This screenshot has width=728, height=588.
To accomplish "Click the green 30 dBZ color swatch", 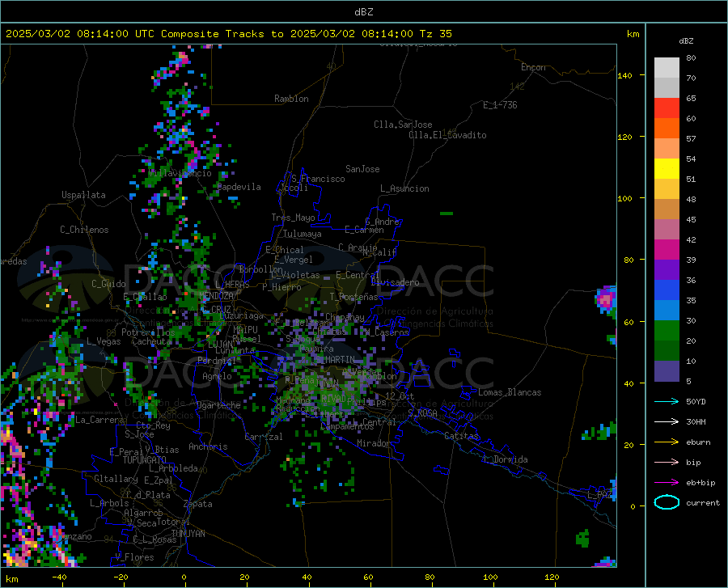I will (667, 331).
